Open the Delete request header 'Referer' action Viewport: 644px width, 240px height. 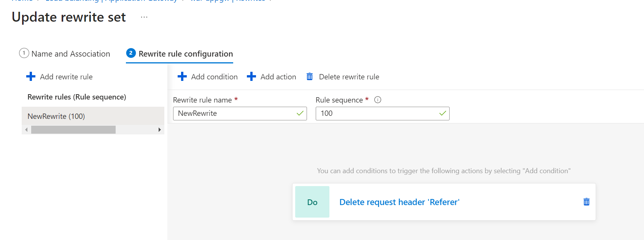[x=399, y=202]
